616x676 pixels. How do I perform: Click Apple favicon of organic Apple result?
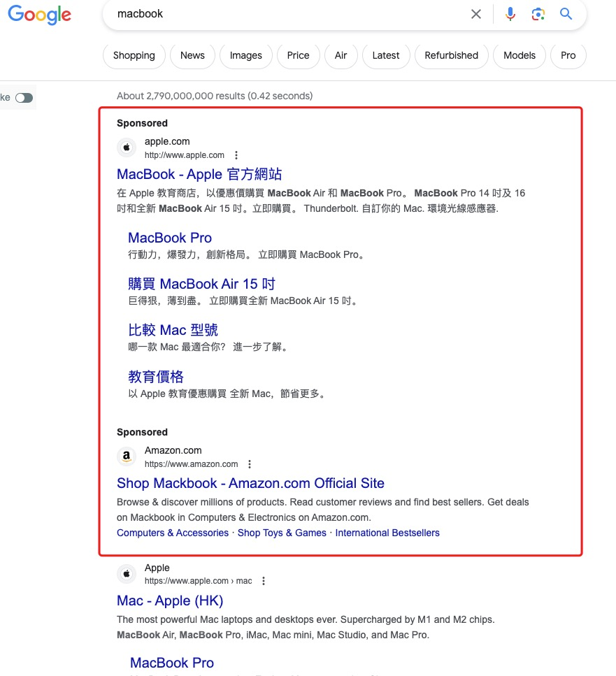point(127,574)
